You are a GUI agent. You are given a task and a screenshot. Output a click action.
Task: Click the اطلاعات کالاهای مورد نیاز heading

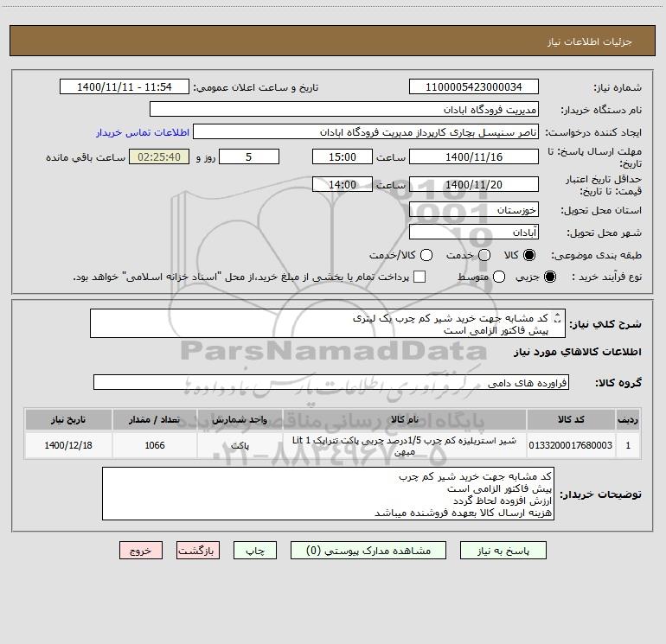(x=578, y=352)
